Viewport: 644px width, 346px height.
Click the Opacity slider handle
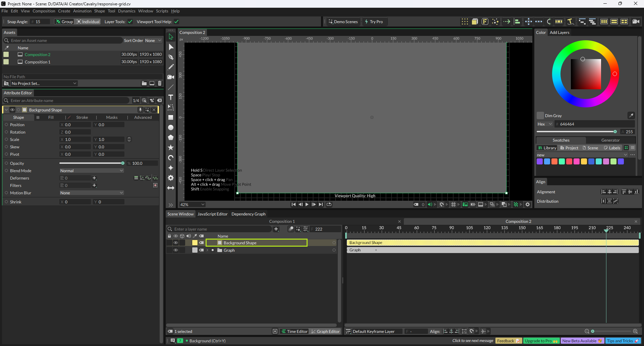[x=123, y=163]
